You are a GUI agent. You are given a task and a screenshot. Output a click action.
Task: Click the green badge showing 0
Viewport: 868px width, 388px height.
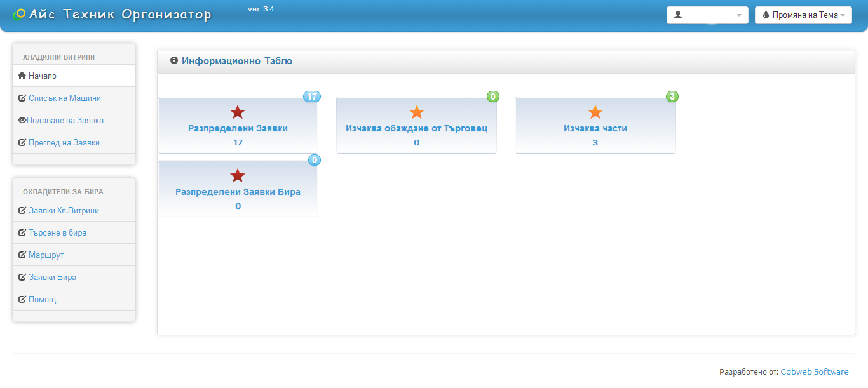pyautogui.click(x=493, y=97)
